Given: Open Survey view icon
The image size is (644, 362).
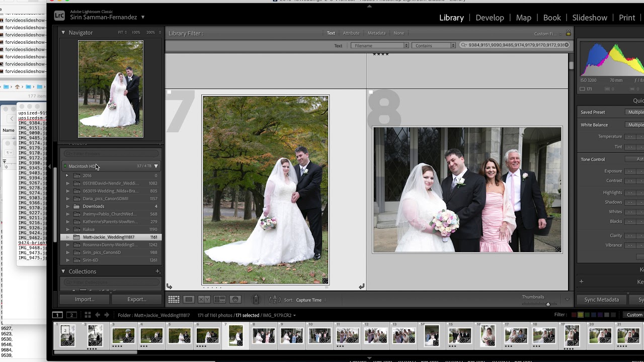Looking at the screenshot, I should [219, 300].
